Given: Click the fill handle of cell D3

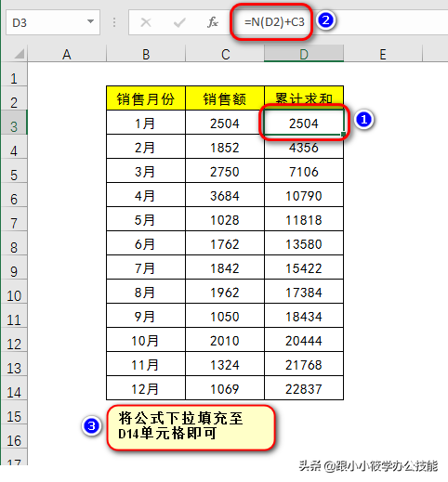Looking at the screenshot, I should 343,134.
